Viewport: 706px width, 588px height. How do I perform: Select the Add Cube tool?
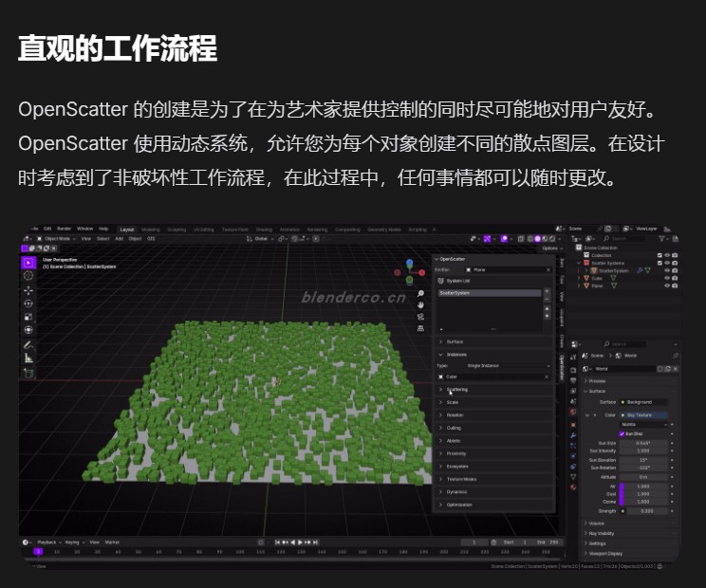[28, 373]
